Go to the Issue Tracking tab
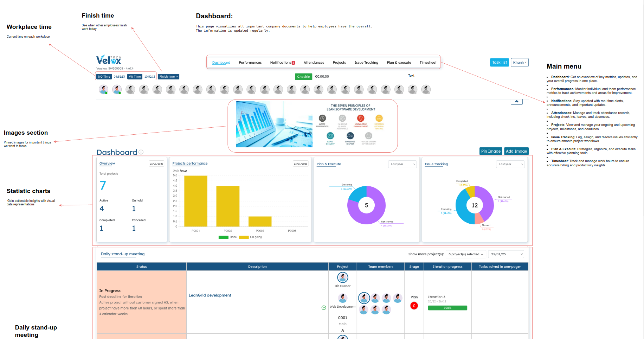The width and height of the screenshot is (644, 339). [x=366, y=63]
